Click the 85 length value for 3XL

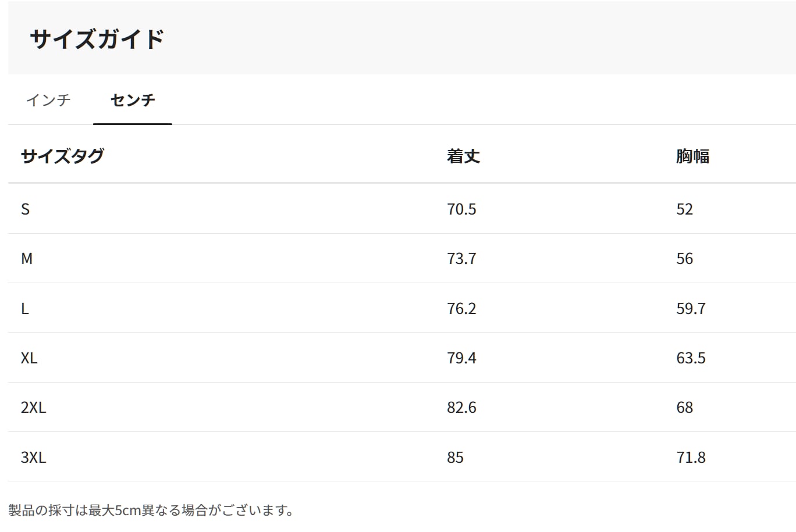(x=455, y=458)
